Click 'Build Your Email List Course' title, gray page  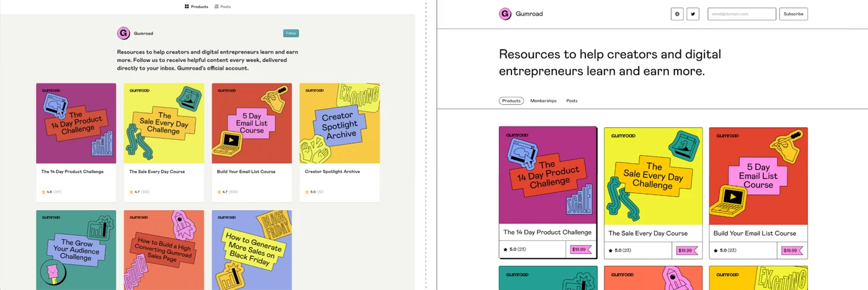pos(246,172)
